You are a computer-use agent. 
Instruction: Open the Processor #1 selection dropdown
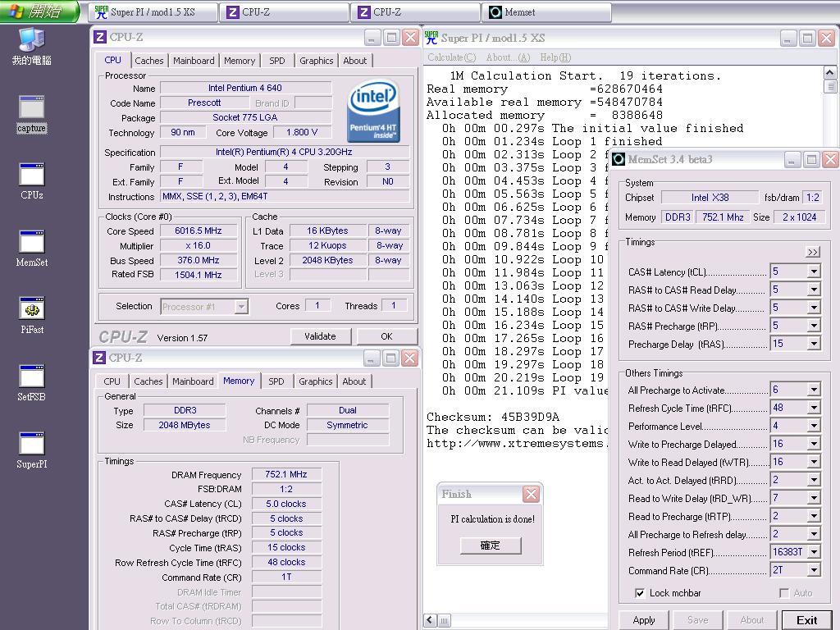point(242,307)
